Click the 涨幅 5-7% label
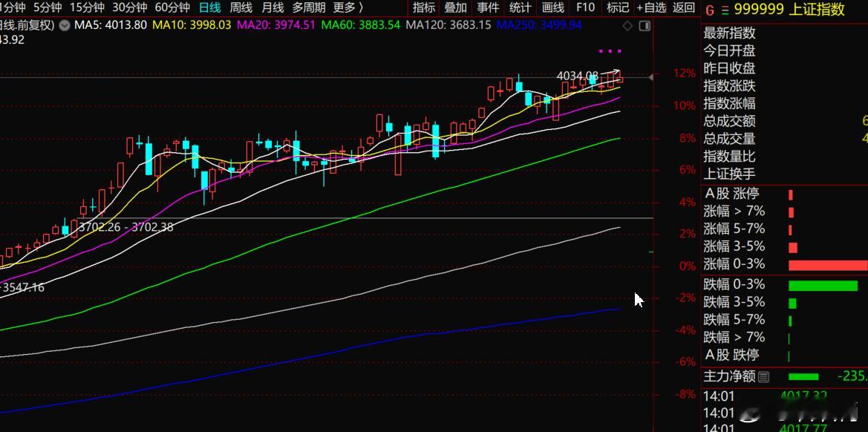 [734, 229]
